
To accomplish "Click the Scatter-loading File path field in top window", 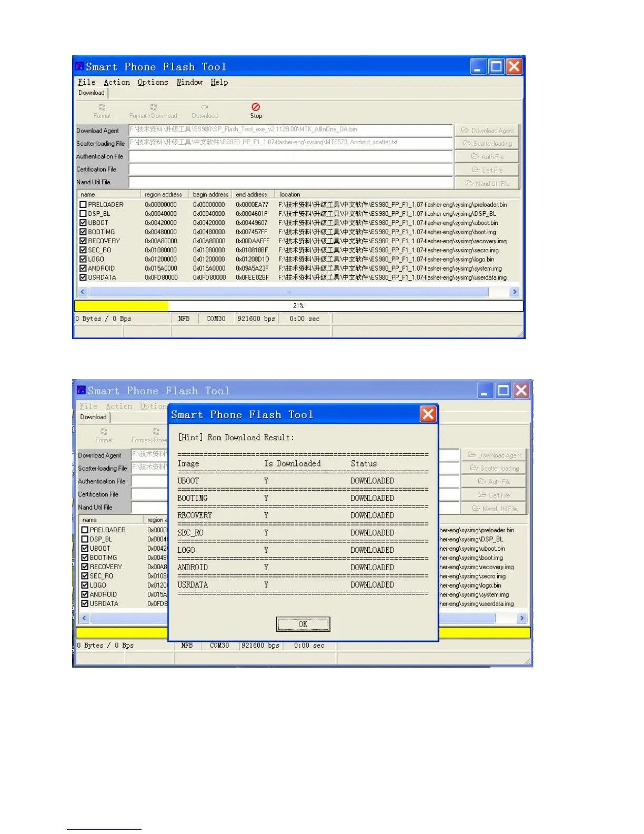I will tap(291, 143).
